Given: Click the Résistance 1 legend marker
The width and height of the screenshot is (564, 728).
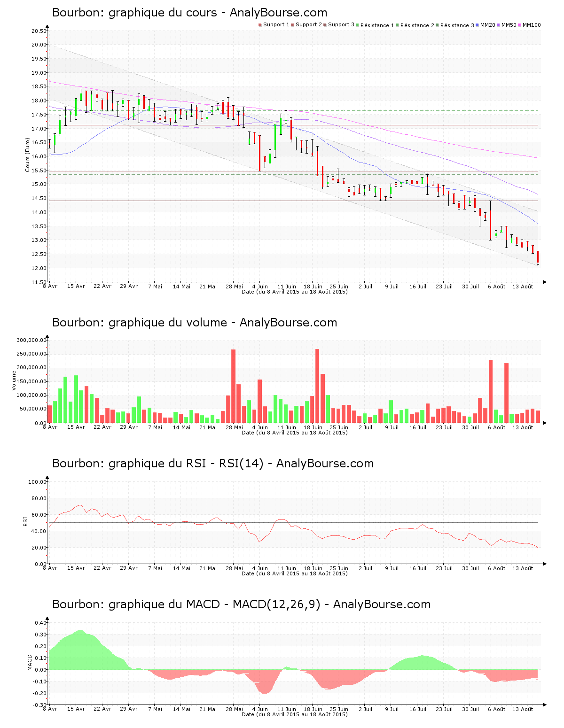Looking at the screenshot, I should click(358, 25).
